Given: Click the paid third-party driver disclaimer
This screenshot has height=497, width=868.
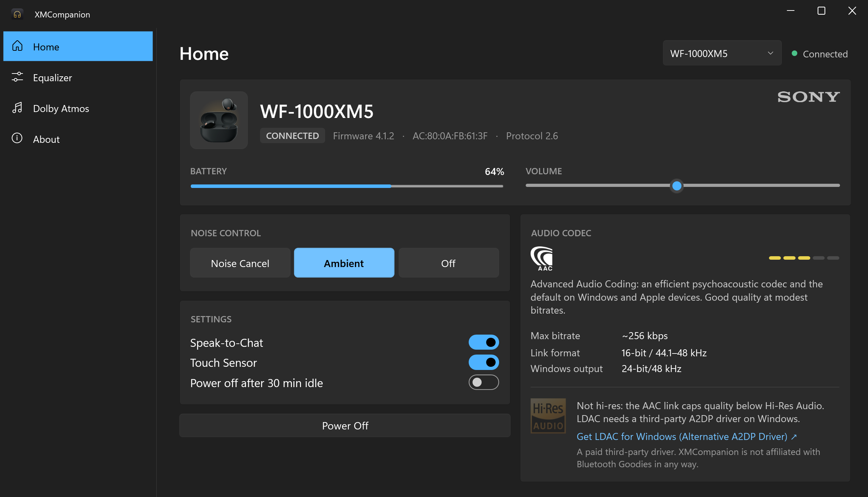Looking at the screenshot, I should pos(698,458).
